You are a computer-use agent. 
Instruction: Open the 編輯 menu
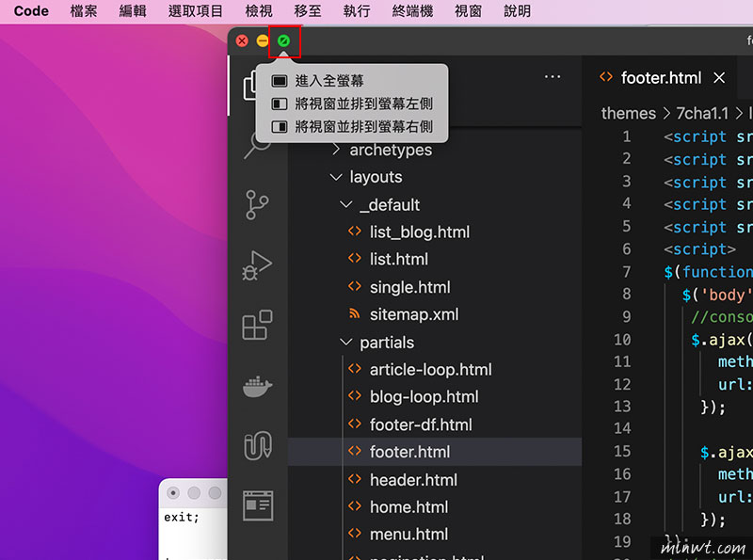(133, 11)
